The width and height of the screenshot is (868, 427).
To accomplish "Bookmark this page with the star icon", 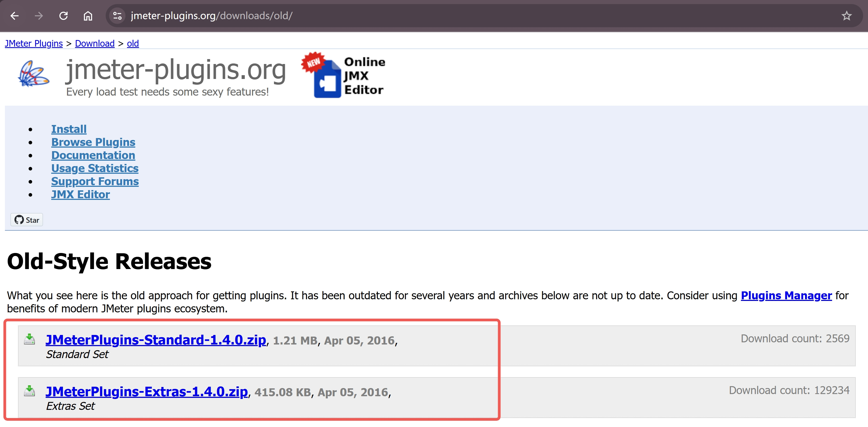I will tap(846, 16).
